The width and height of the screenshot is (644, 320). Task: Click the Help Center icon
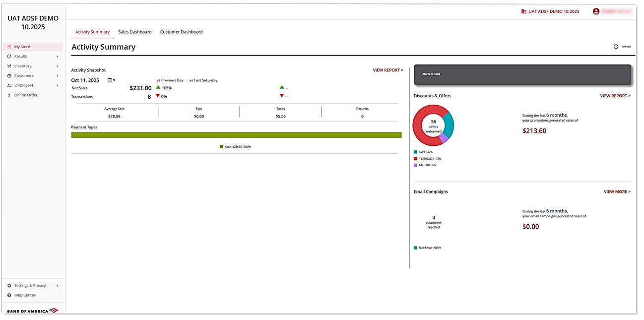tap(8, 295)
